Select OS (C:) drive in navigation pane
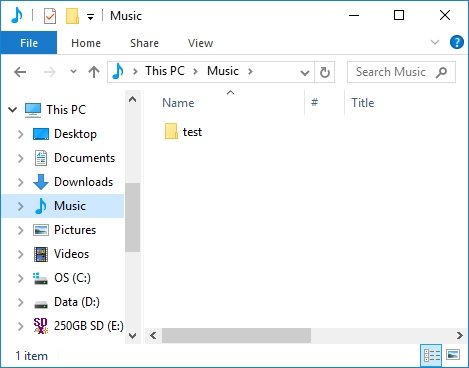The height and width of the screenshot is (368, 469). click(x=72, y=278)
